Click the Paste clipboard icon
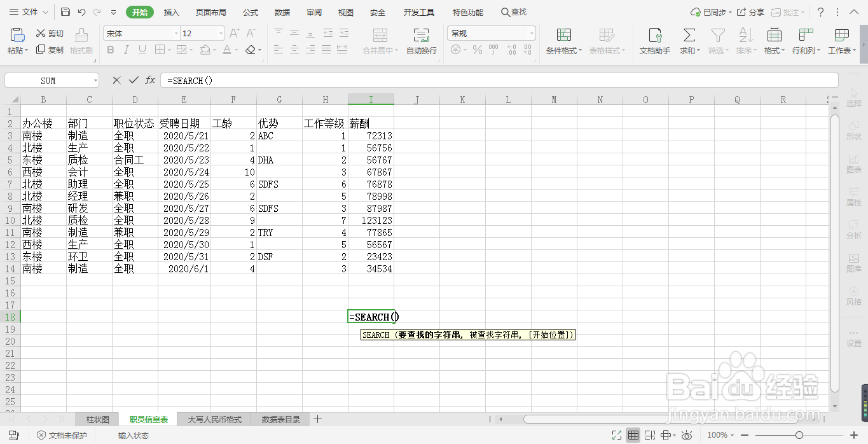The image size is (868, 444). (17, 35)
